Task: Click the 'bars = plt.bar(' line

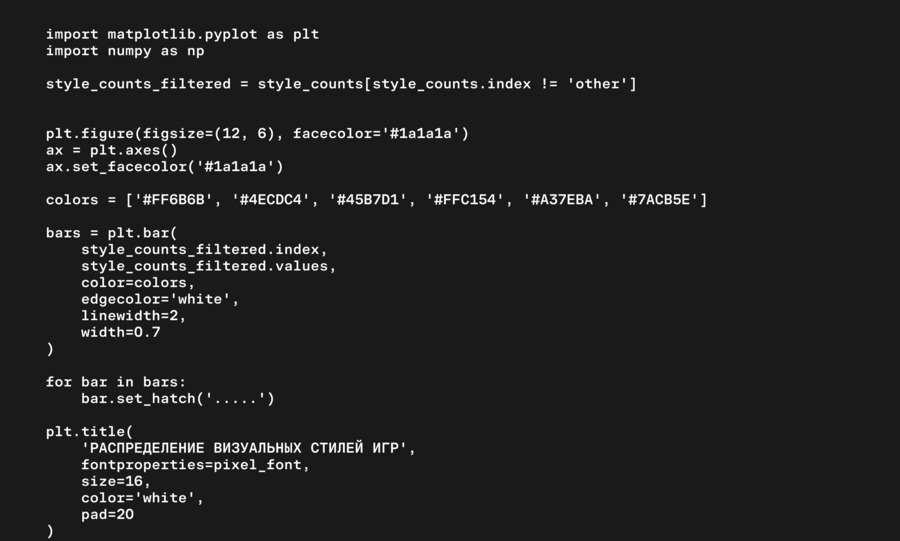Action: [x=111, y=233]
